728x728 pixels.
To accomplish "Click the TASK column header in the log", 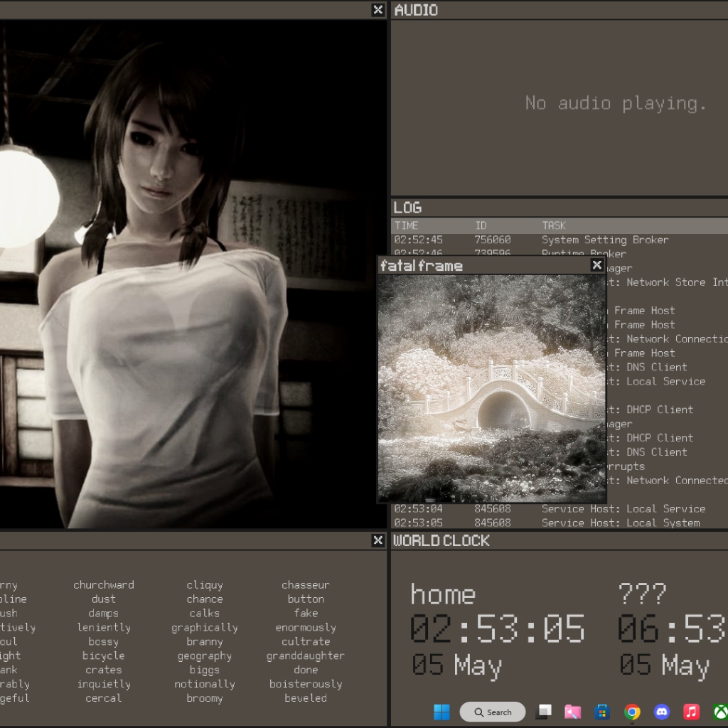I will tap(554, 225).
